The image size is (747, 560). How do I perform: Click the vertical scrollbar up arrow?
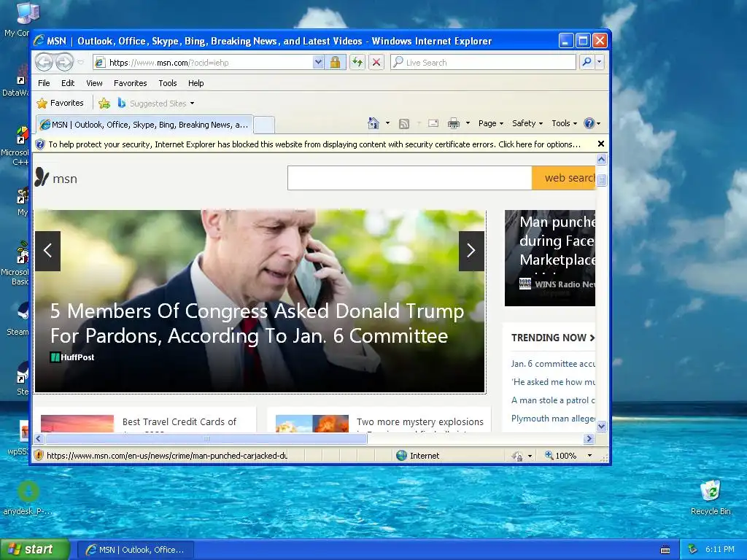click(x=601, y=160)
